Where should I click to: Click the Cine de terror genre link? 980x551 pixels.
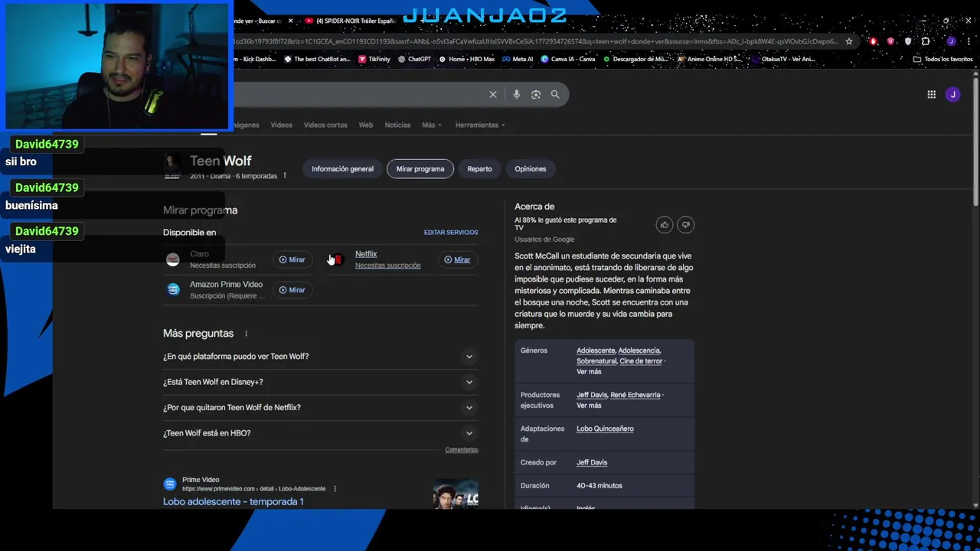tap(641, 361)
